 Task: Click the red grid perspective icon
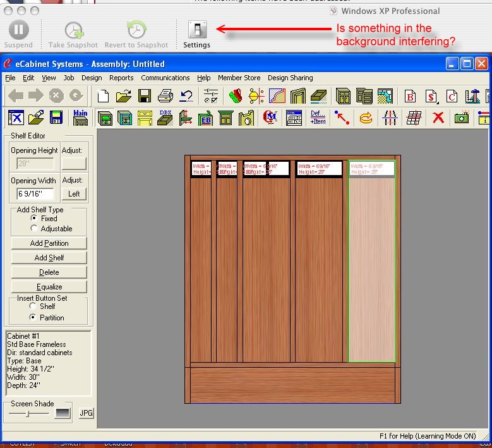pos(414,118)
